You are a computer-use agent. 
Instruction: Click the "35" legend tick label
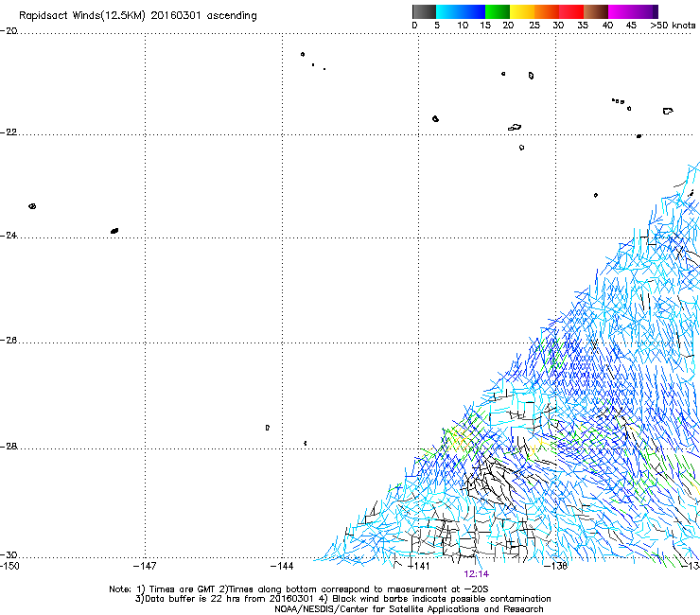tap(583, 26)
